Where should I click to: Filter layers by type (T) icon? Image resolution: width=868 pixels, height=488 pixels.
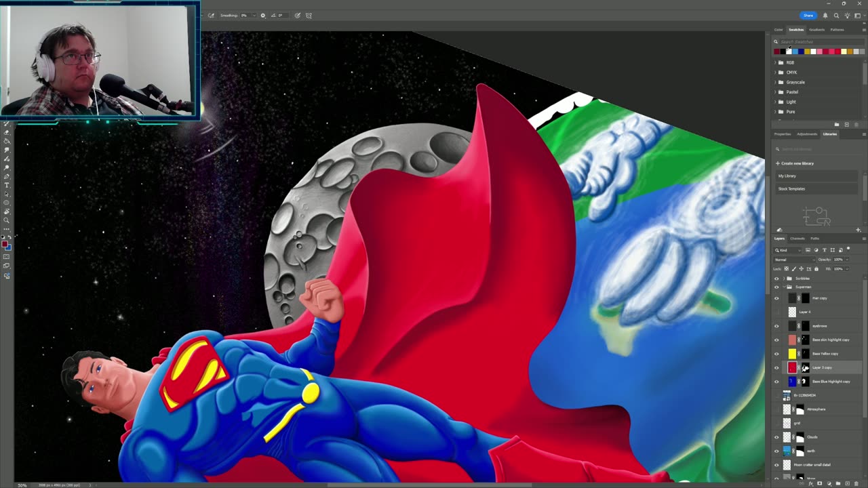824,250
